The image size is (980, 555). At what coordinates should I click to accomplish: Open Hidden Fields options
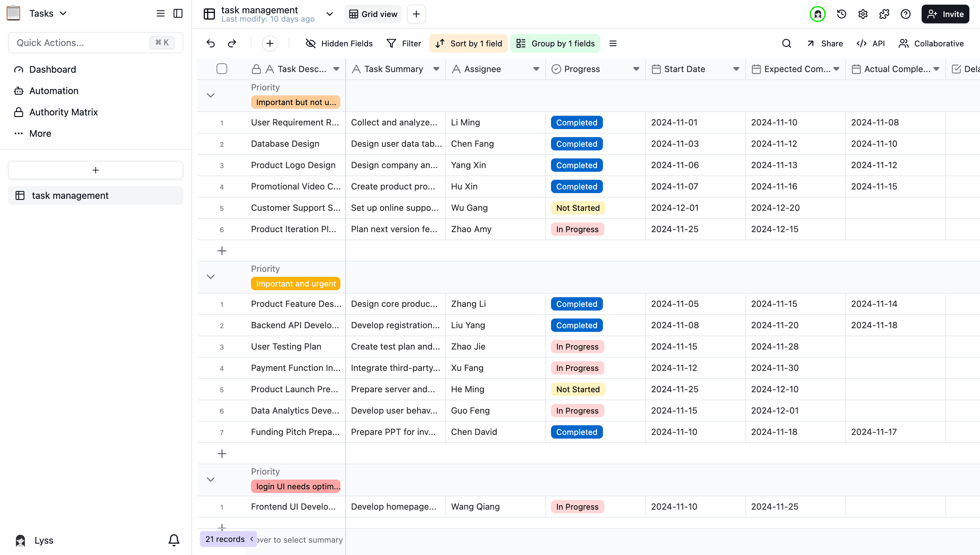tap(339, 43)
